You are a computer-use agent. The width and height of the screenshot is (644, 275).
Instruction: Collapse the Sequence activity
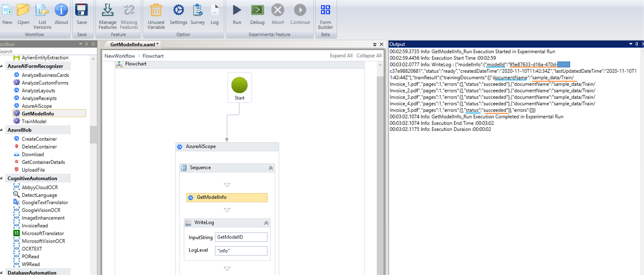pyautogui.click(x=270, y=168)
